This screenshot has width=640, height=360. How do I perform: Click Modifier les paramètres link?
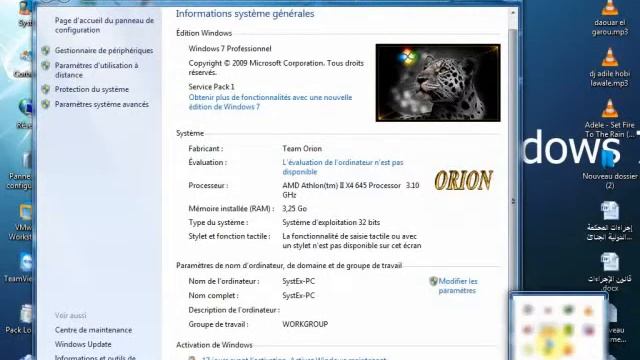coord(458,286)
